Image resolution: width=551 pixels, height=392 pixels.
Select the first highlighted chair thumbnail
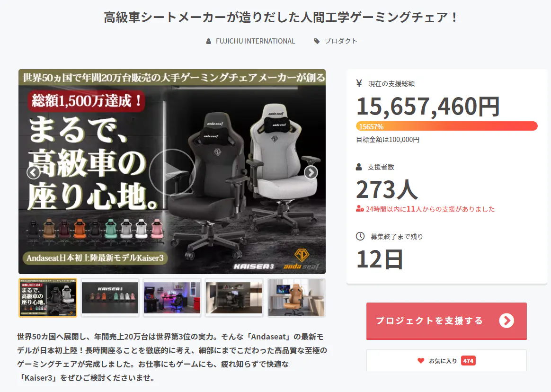click(x=48, y=298)
